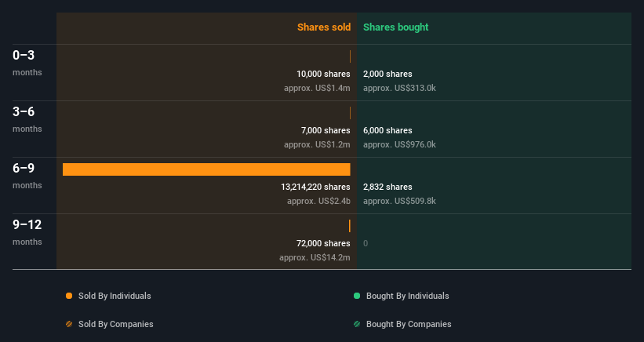The width and height of the screenshot is (644, 342).
Task: Click the 0 bought value for 9–12 months
Action: 366,243
